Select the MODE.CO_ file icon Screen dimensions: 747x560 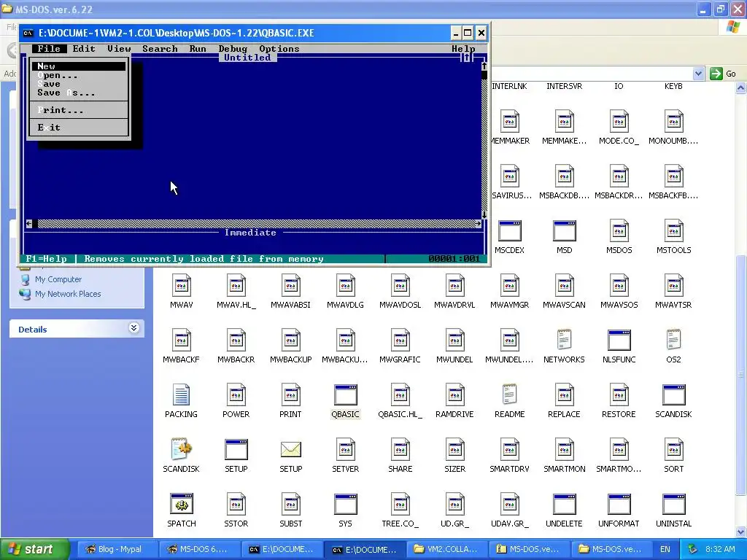tap(619, 121)
